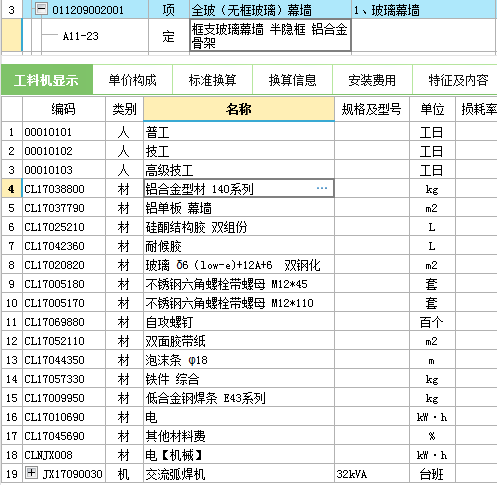497x485 pixels.
Task: Open the 单价构成 tab
Action: tap(132, 80)
